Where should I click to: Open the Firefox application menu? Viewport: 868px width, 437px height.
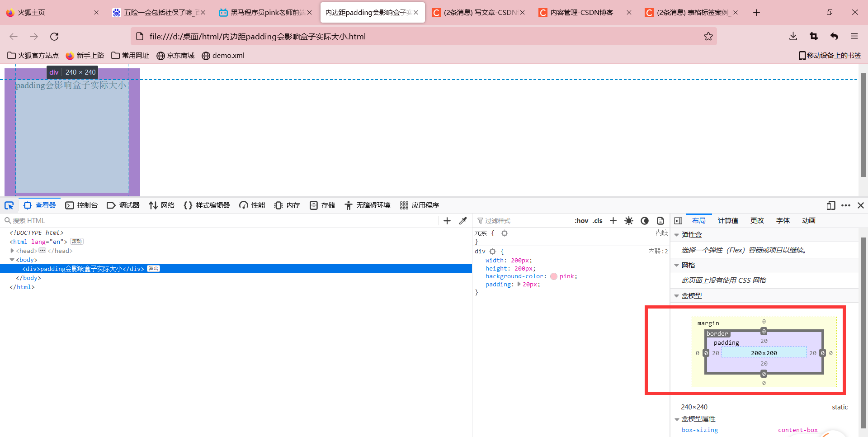pyautogui.click(x=854, y=37)
